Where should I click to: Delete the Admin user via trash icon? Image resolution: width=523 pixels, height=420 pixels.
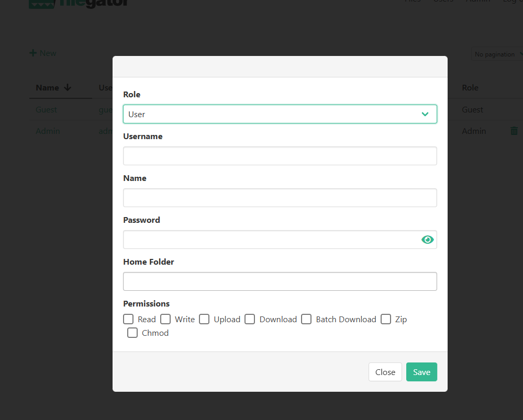tap(514, 131)
